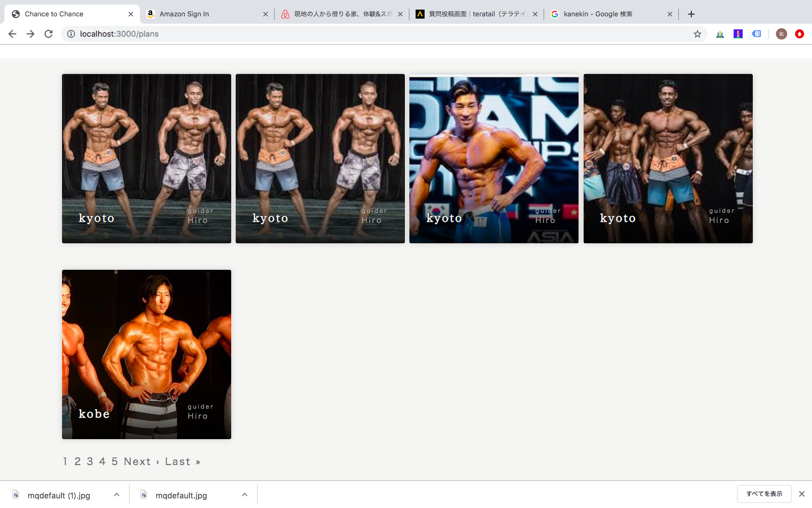Close the downloads bar
This screenshot has height=508, width=812.
tap(801, 494)
